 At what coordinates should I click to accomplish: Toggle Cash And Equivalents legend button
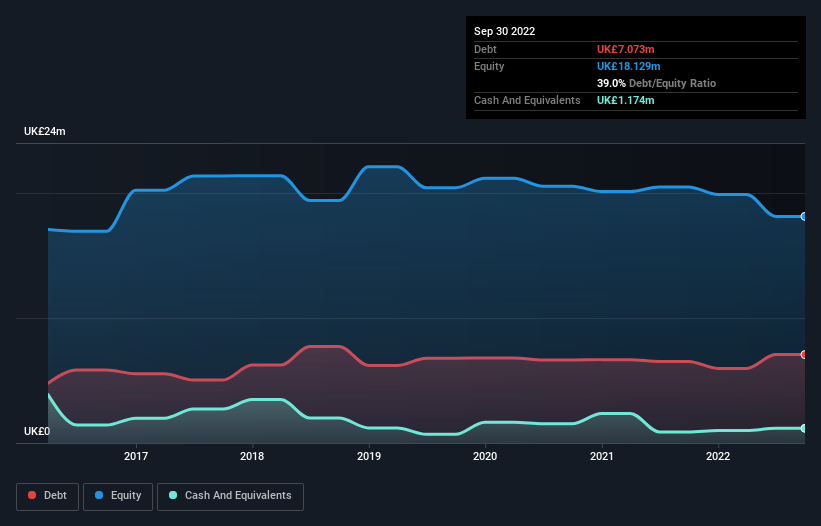tap(230, 496)
